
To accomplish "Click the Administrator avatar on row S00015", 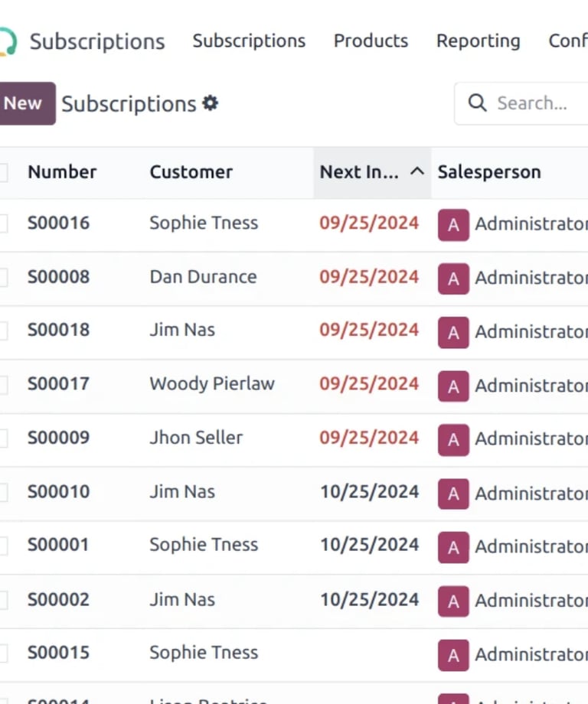I will tap(453, 655).
